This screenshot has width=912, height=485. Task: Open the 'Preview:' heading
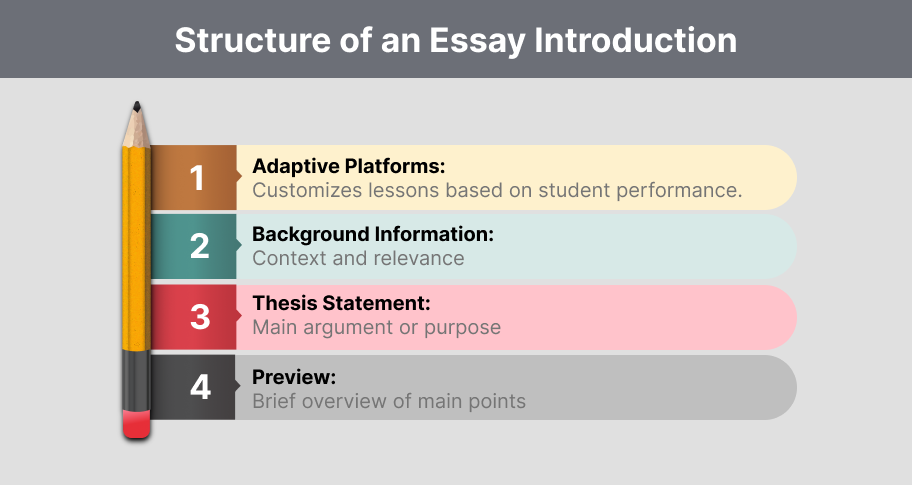(x=293, y=377)
